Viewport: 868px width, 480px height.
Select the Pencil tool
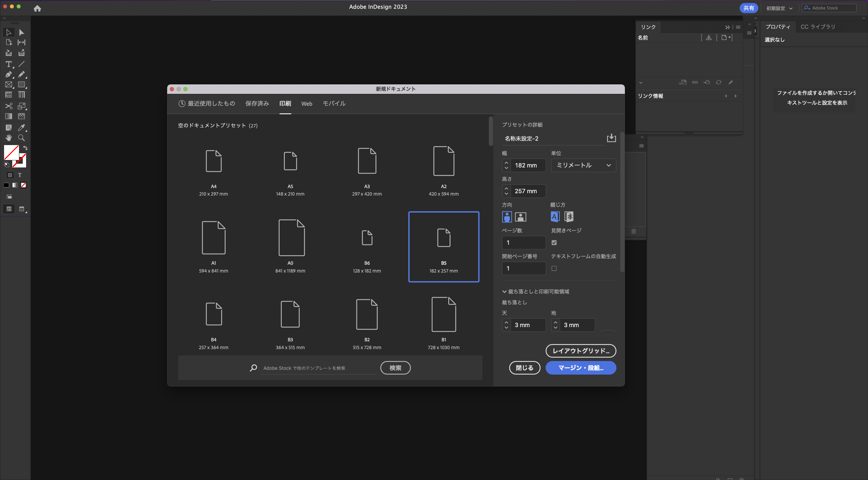[21, 74]
